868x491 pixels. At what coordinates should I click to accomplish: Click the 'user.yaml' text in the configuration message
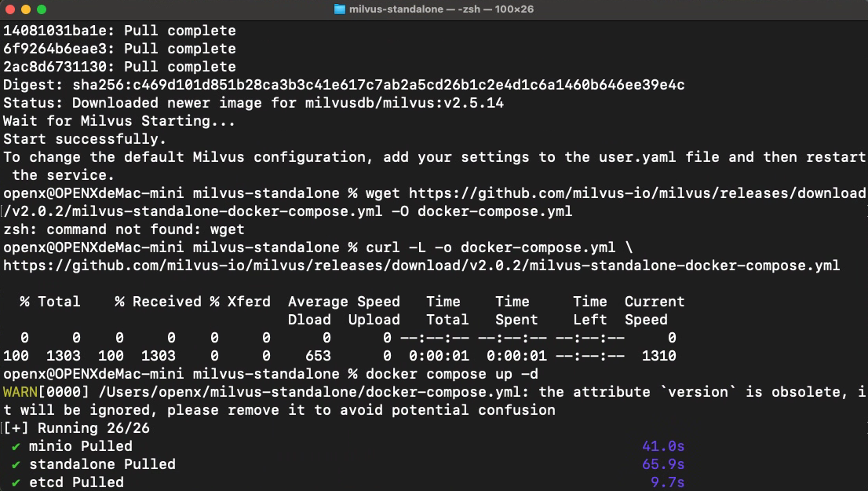tap(637, 157)
